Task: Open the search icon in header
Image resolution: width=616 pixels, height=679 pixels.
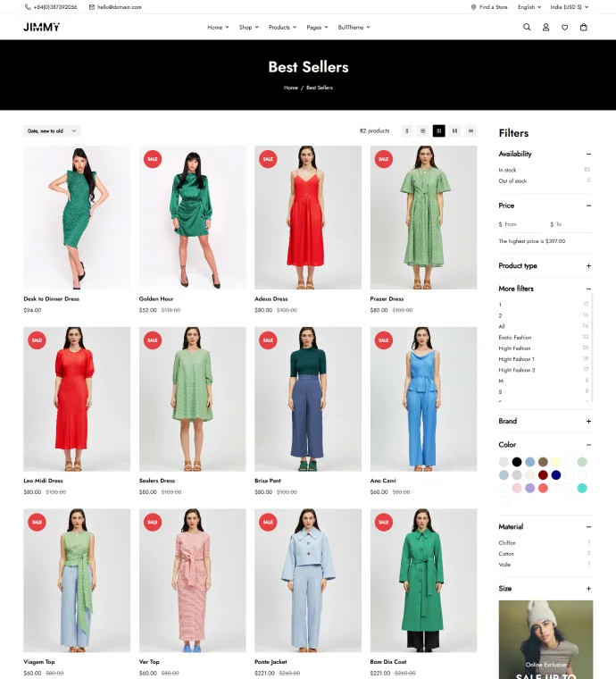Action: pos(527,27)
